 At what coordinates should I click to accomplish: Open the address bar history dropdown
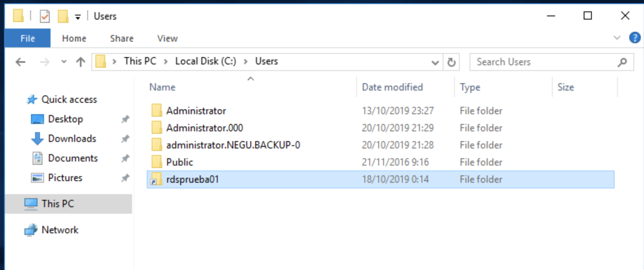(435, 62)
